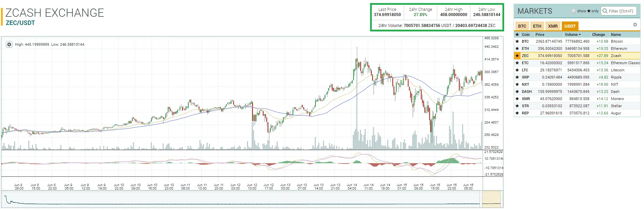Switch to the ETH markets tab
This screenshot has height=210, width=644.
[x=537, y=26]
